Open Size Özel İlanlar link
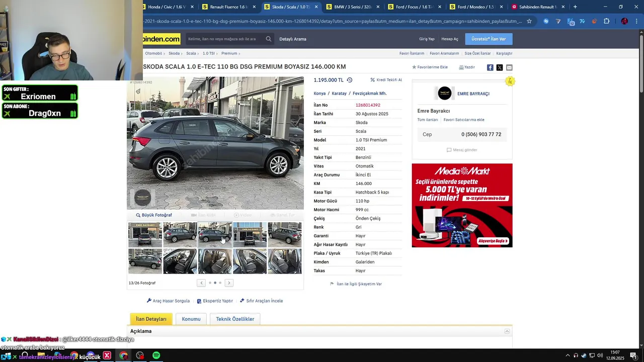The image size is (644, 362). (x=477, y=53)
